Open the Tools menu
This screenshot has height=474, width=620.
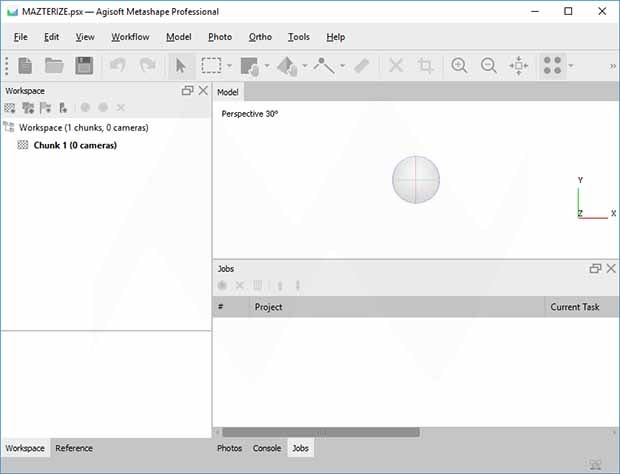point(299,37)
